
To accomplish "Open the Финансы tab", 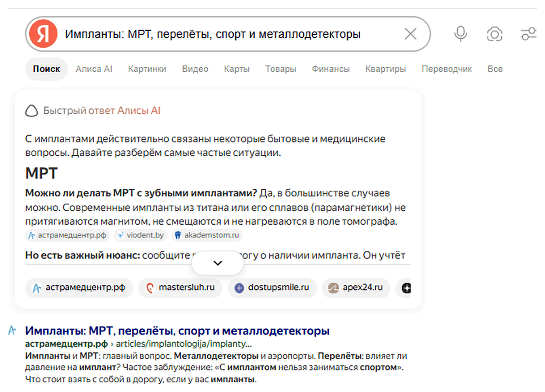I will click(331, 69).
